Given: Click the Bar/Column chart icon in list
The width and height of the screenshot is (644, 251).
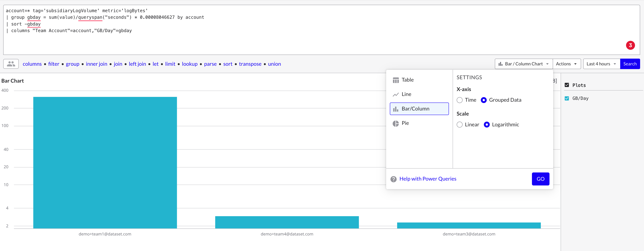Looking at the screenshot, I should 396,109.
